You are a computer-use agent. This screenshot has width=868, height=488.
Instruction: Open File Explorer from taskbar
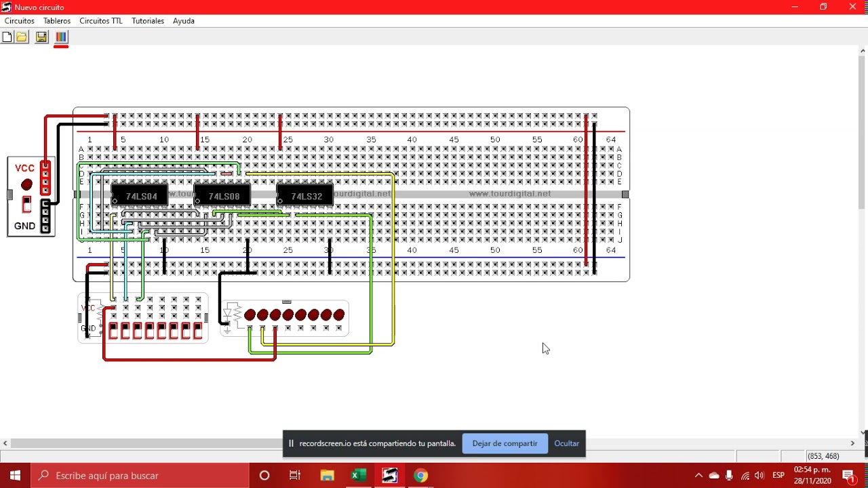(328, 476)
